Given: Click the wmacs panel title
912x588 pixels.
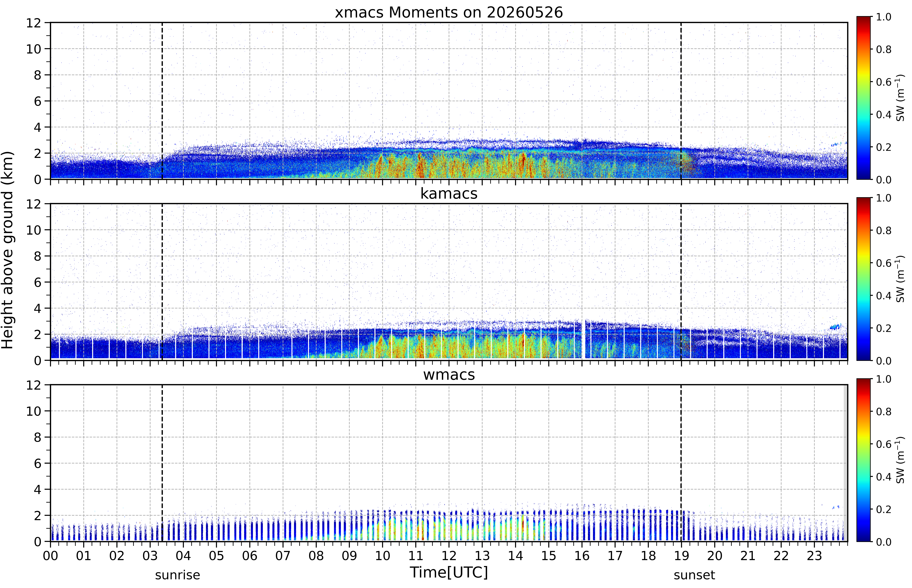Looking at the screenshot, I should point(449,375).
